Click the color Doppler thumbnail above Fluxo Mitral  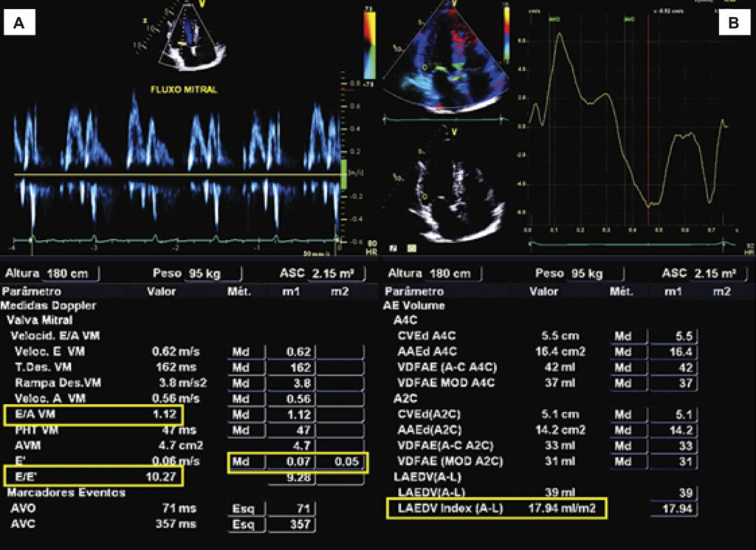(x=189, y=36)
